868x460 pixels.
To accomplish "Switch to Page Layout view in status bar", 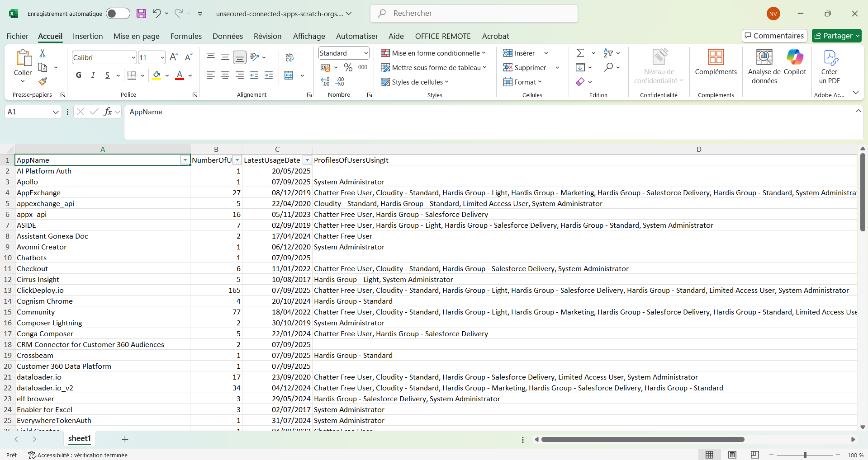I will pos(732,455).
